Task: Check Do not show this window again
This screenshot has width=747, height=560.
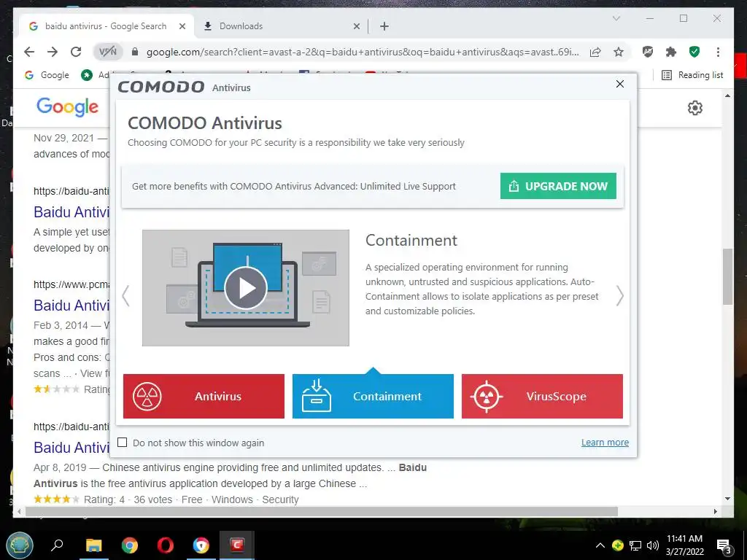Action: pyautogui.click(x=123, y=443)
